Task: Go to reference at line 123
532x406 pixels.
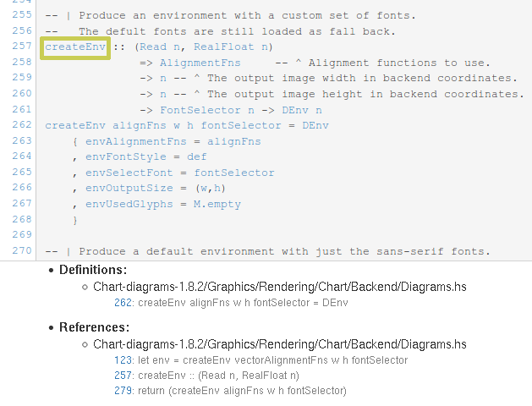Action: [123, 360]
